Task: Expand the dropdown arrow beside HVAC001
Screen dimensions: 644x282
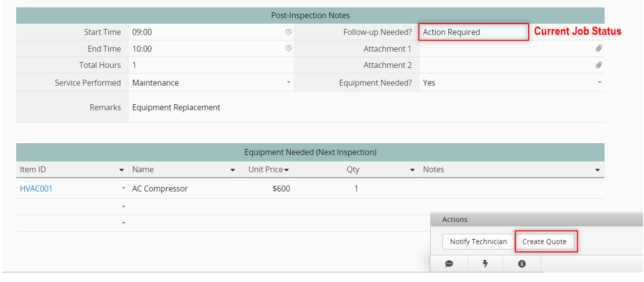Action: click(x=124, y=189)
